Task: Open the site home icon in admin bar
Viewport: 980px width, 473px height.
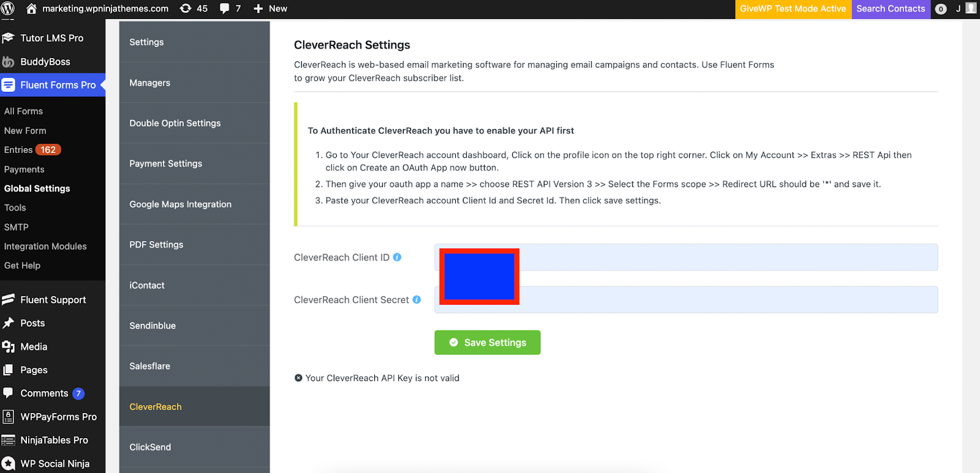Action: coord(31,9)
